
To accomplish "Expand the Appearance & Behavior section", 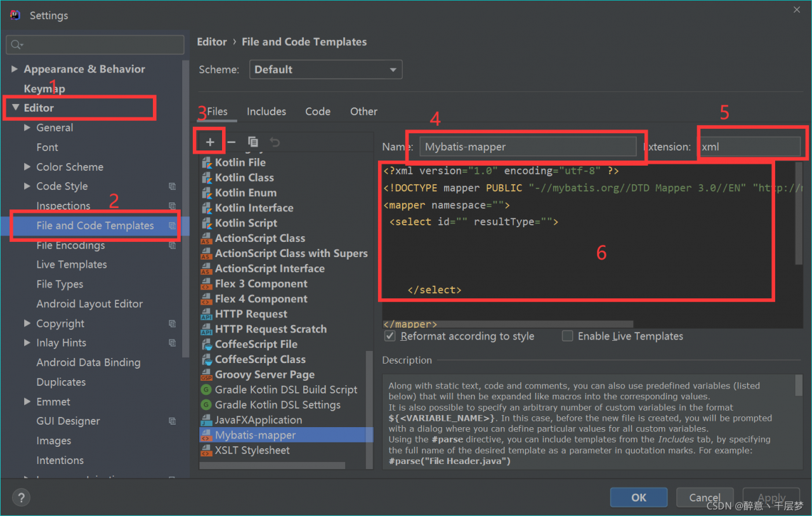I will (x=15, y=69).
